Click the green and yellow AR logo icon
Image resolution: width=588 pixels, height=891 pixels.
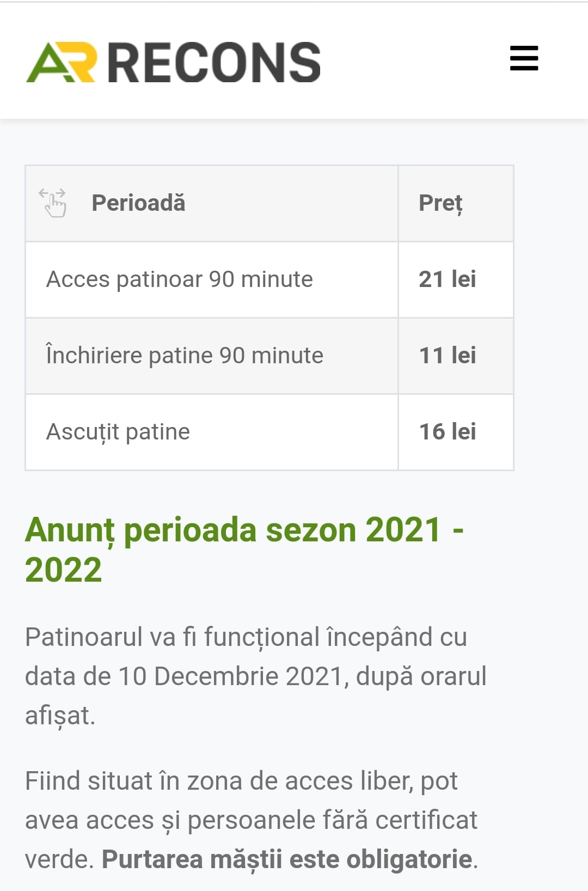pyautogui.click(x=62, y=63)
